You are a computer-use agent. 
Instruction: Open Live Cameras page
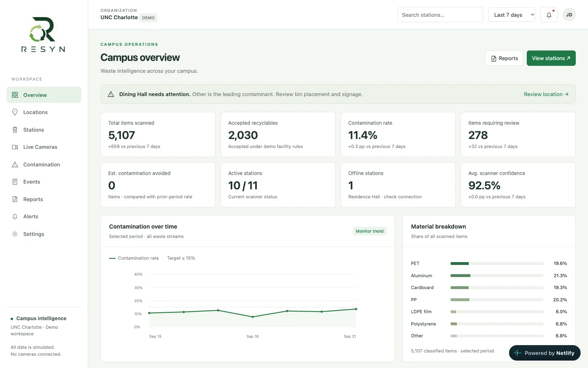point(44,147)
